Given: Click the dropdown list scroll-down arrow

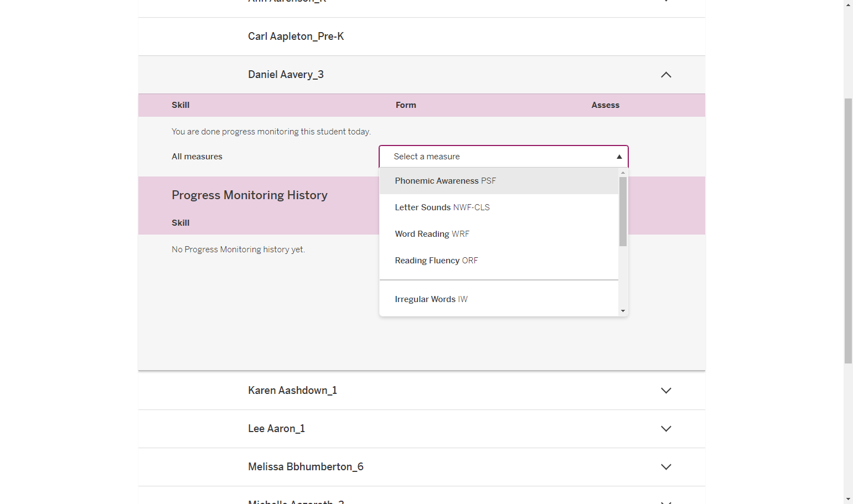Looking at the screenshot, I should tap(623, 311).
